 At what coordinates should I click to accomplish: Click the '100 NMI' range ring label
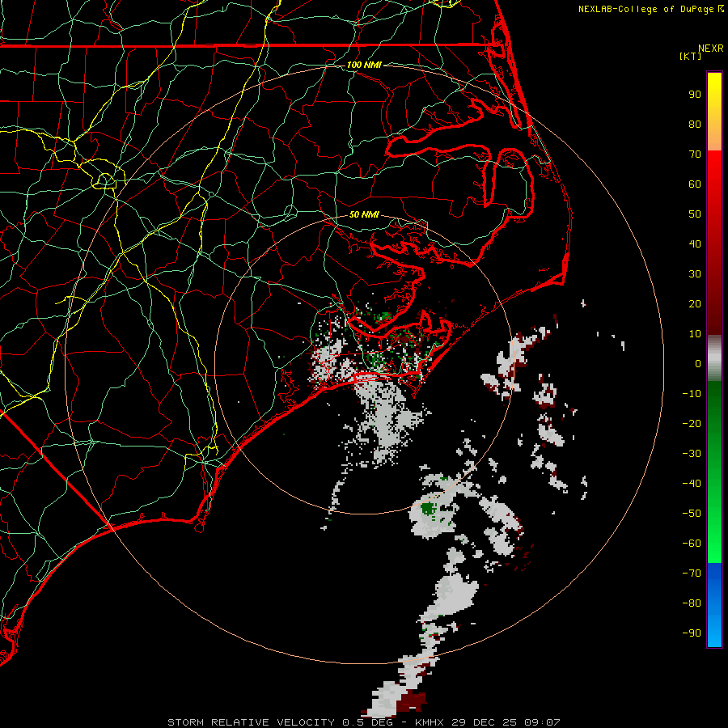364,65
